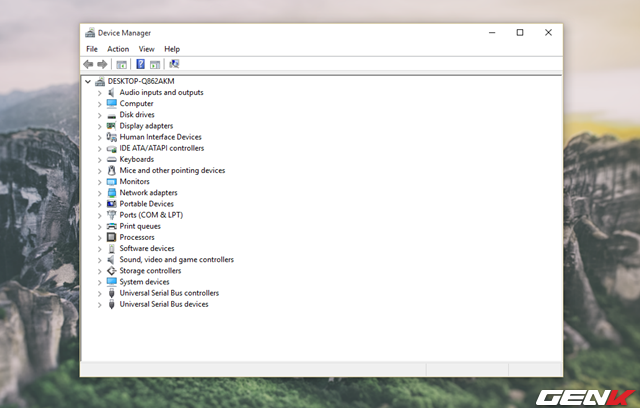The height and width of the screenshot is (408, 640).
Task: Collapse the DESKTOP-Q862AKM root node
Action: 89,81
